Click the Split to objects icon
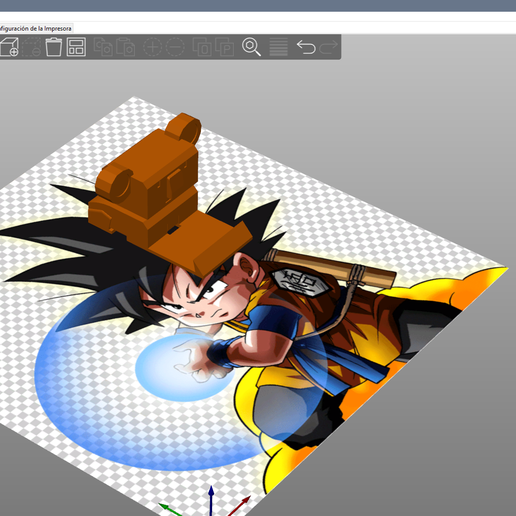The width and height of the screenshot is (516, 516). [x=202, y=47]
